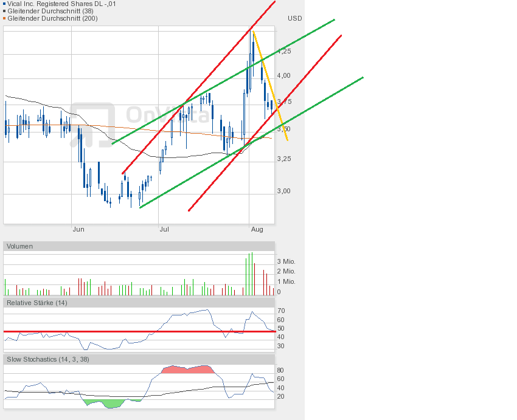The width and height of the screenshot is (517, 420).
Task: Select the Gleitender Durchschnitt (200) legend text
Action: tap(54, 19)
